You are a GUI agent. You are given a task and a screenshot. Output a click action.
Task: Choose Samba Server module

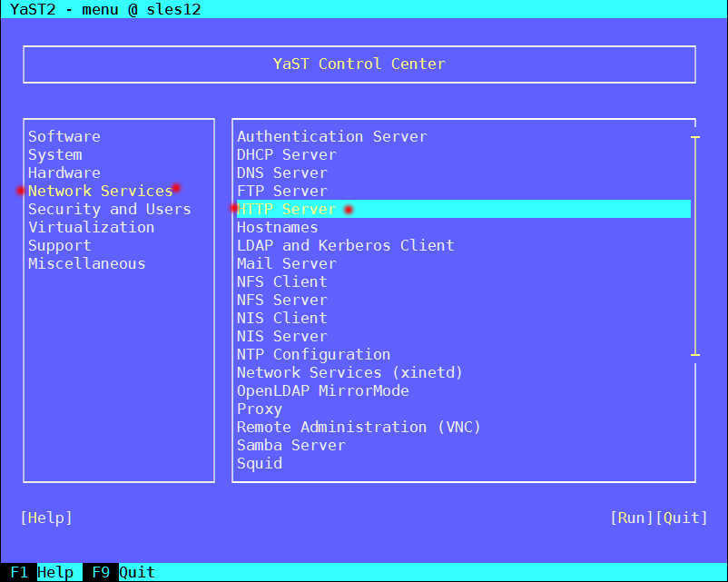tap(291, 445)
